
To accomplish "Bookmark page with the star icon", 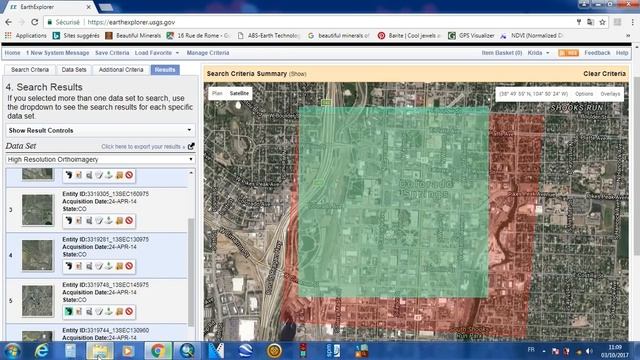I will (602, 22).
